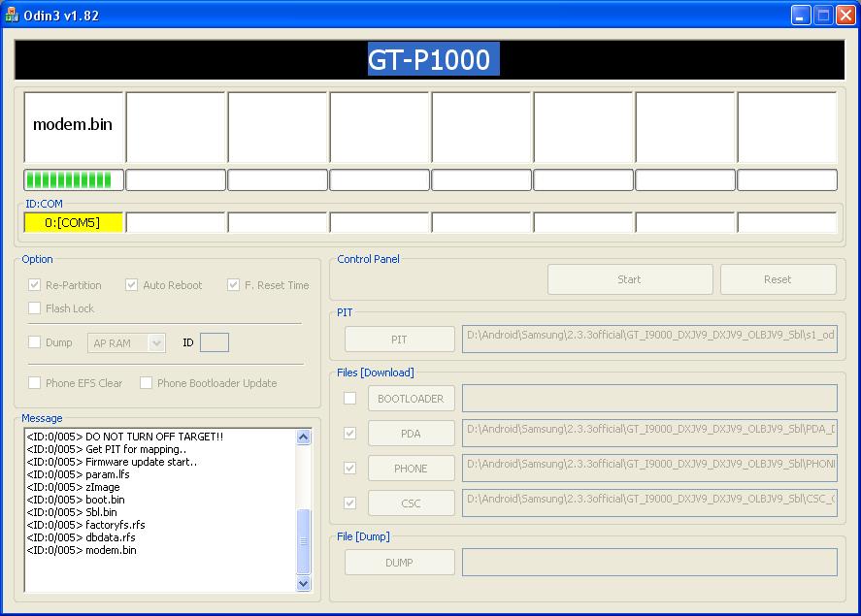Select the modem.bin log line
The image size is (861, 616).
click(x=82, y=550)
